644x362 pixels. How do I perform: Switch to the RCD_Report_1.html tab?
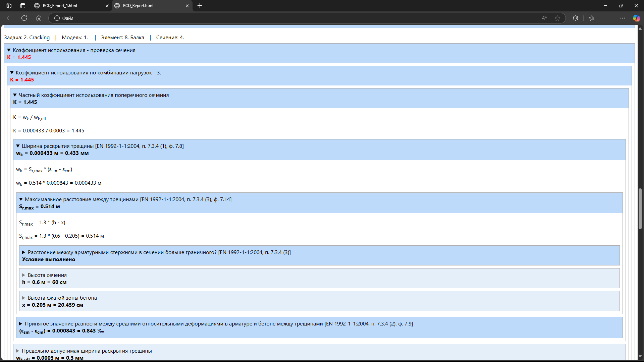click(67, 6)
